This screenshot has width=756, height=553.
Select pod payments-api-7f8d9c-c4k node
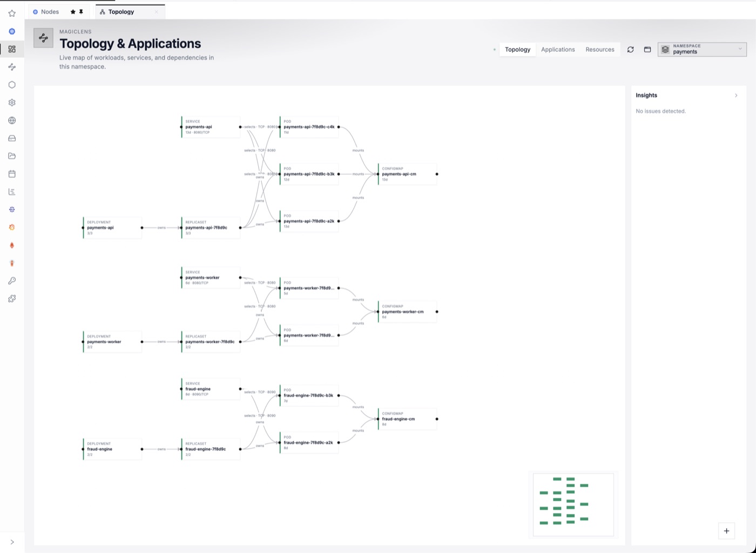309,127
